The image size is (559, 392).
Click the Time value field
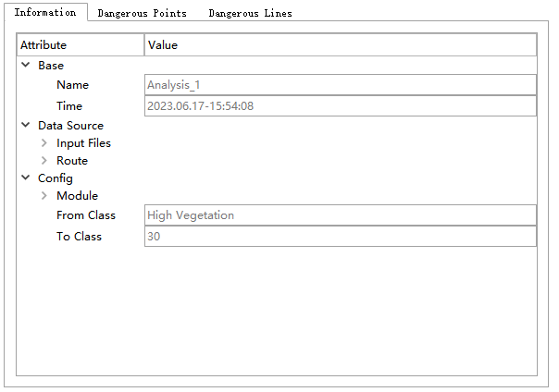coord(341,105)
